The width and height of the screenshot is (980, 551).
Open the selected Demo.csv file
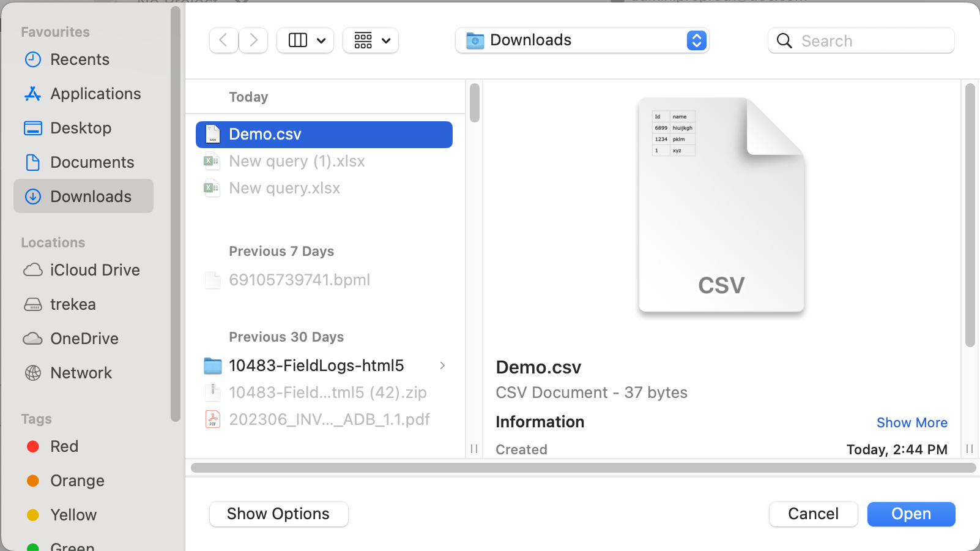910,514
